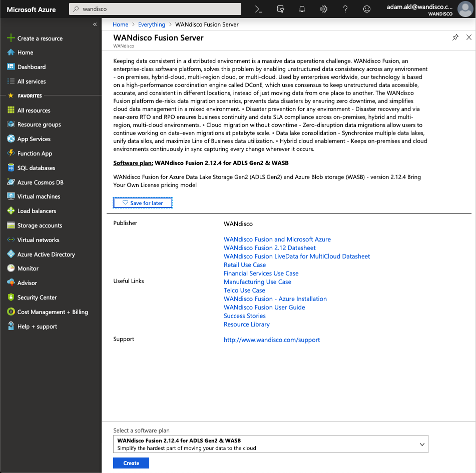Viewport: 476px width, 473px height.
Task: Click the Dashboard icon in the sidebar
Action: tap(11, 66)
